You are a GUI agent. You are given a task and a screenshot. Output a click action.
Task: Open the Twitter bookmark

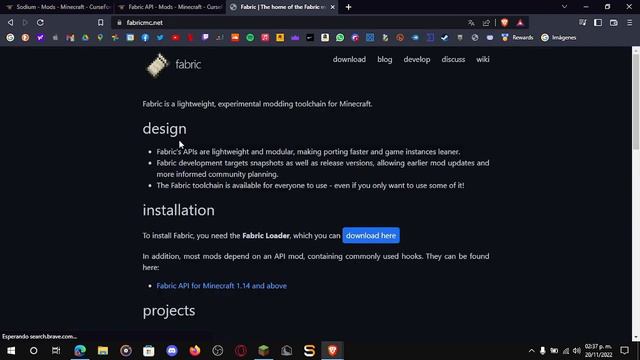click(160, 38)
